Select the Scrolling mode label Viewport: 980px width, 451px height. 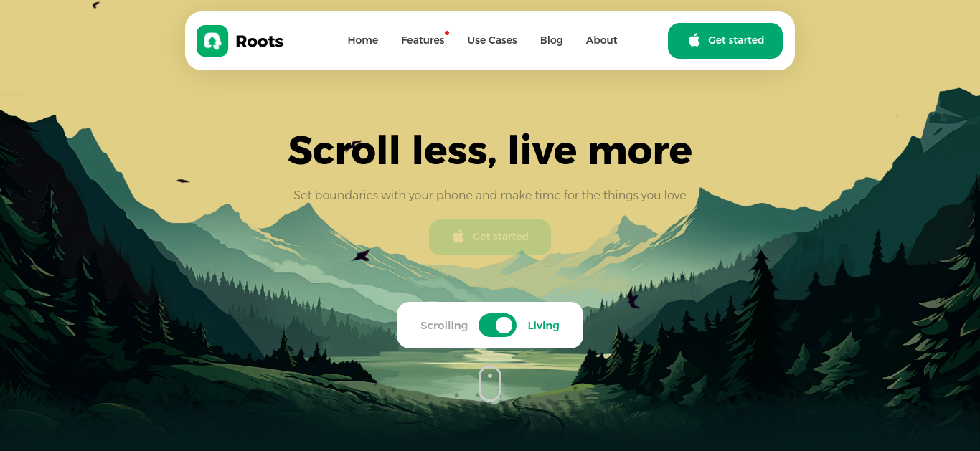tap(444, 326)
